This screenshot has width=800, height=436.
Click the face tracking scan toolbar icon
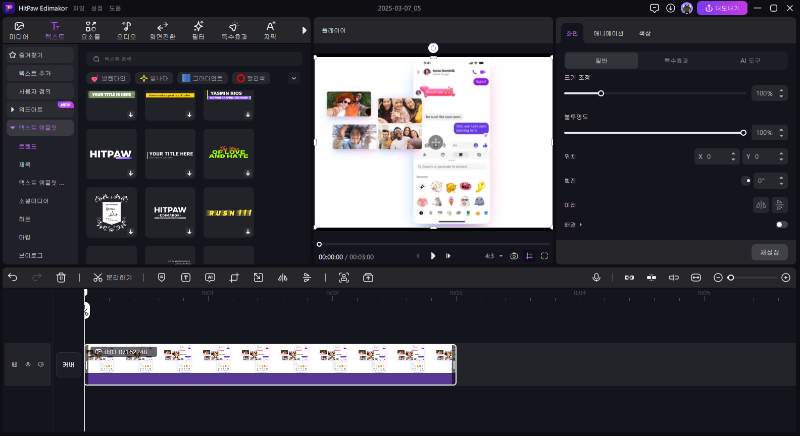tap(344, 277)
